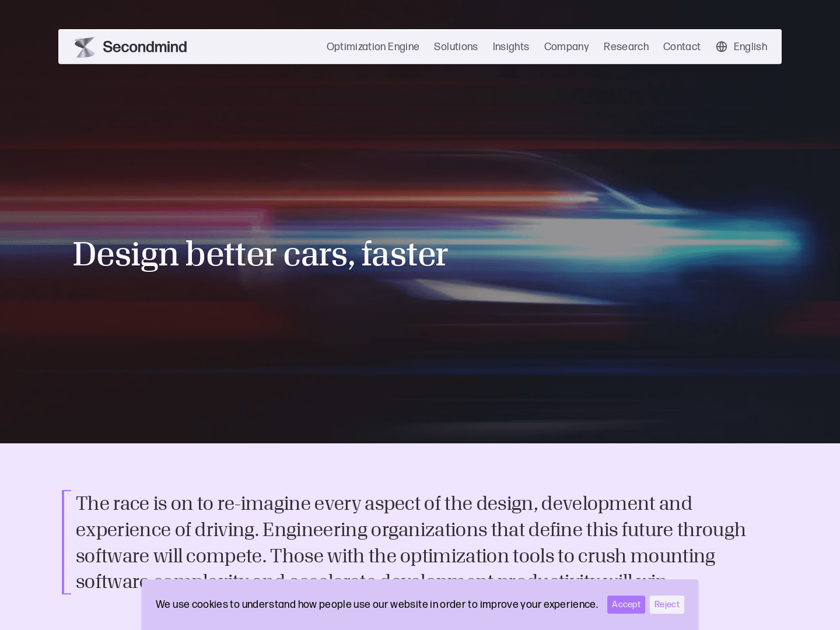
Task: Open the Contact page
Action: [x=681, y=47]
